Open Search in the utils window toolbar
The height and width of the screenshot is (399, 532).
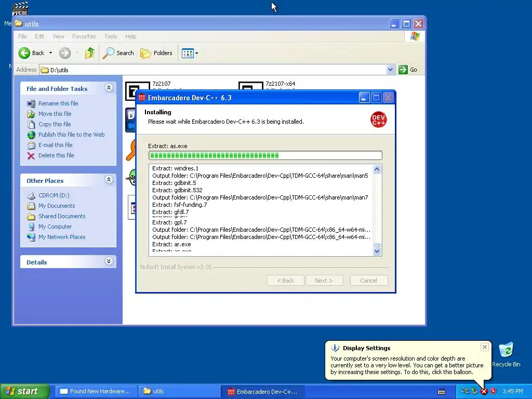click(118, 53)
